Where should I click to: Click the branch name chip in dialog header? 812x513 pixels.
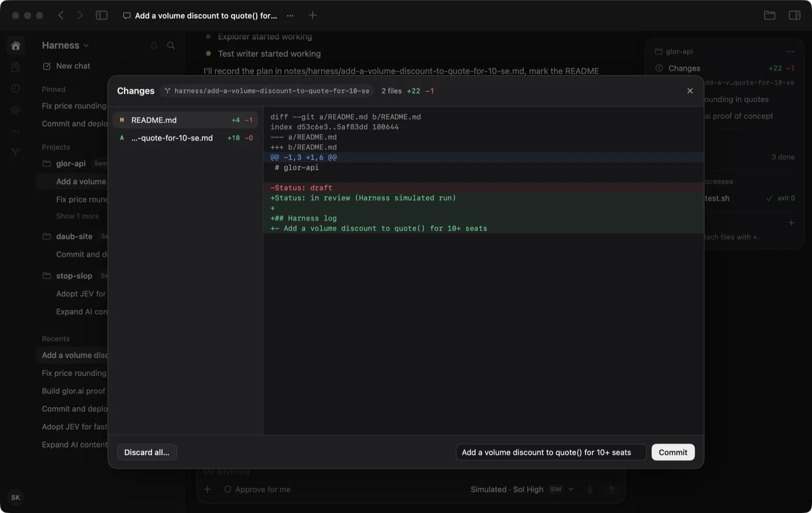coord(267,91)
